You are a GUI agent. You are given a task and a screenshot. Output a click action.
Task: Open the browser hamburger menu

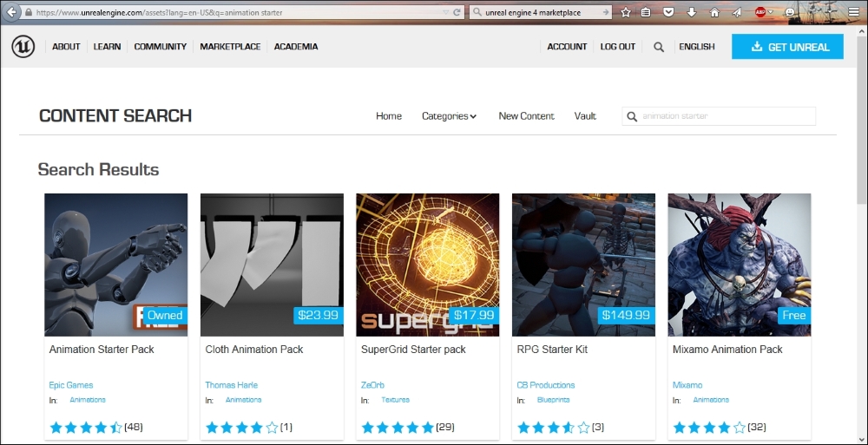(x=853, y=11)
